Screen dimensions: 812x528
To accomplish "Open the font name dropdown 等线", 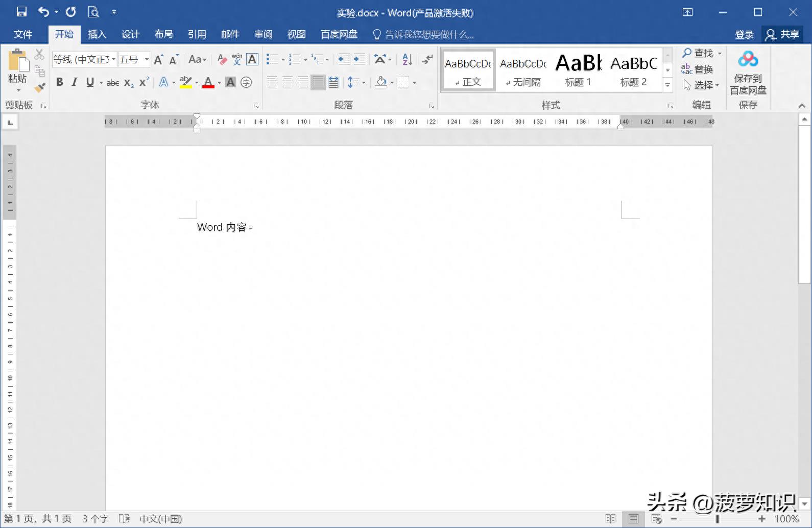I will (x=113, y=59).
